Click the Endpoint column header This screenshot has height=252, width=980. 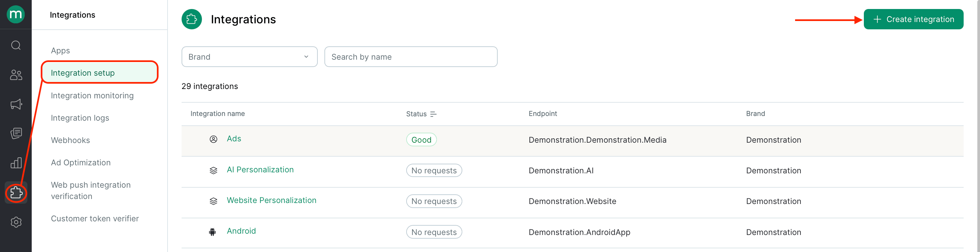(542, 114)
